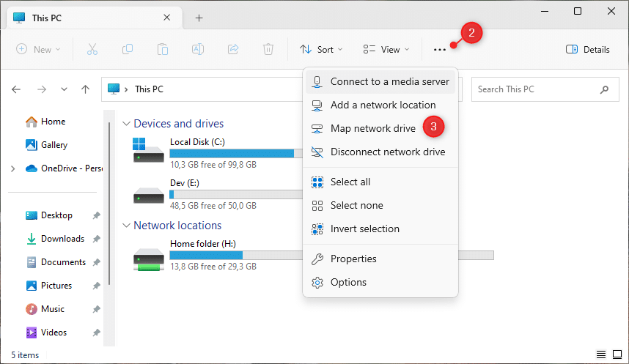This screenshot has height=364, width=629.
Task: Click the See more ellipsis toolbar button
Action: click(x=439, y=50)
